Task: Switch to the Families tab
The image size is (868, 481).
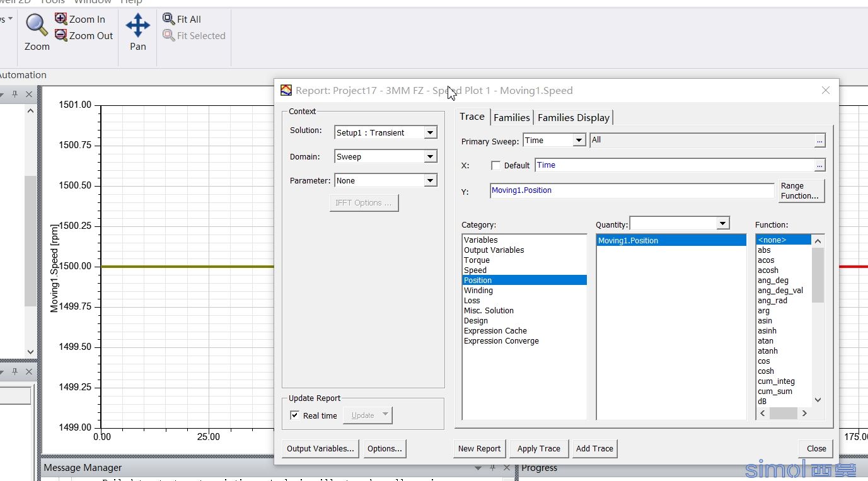Action: (512, 117)
